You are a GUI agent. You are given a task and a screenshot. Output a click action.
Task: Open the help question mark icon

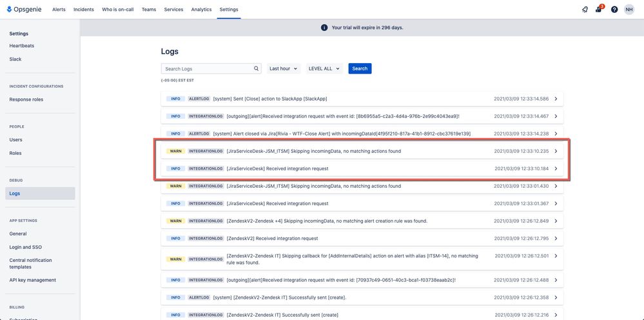[x=614, y=10]
